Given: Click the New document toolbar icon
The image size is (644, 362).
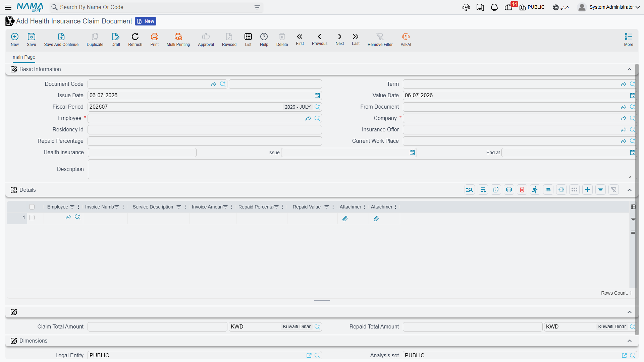Looking at the screenshot, I should pyautogui.click(x=15, y=40).
